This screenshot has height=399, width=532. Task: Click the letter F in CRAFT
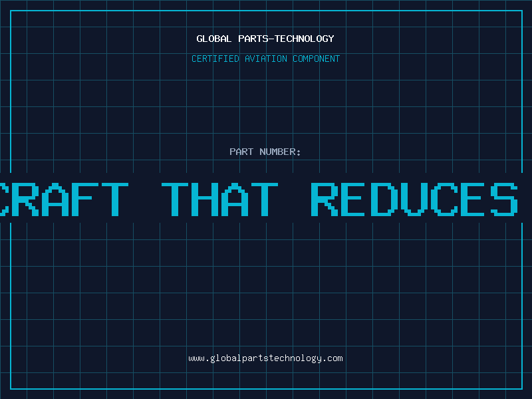[x=82, y=199]
